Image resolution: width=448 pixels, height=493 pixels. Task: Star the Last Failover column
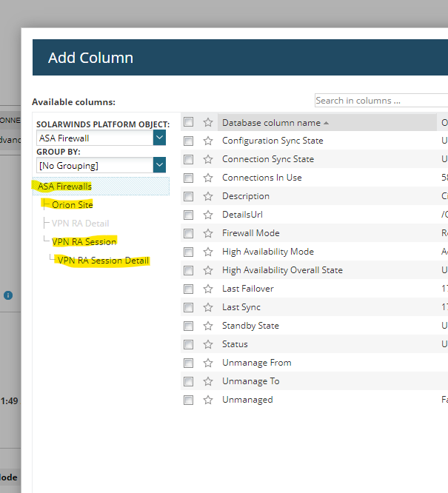pyautogui.click(x=208, y=289)
